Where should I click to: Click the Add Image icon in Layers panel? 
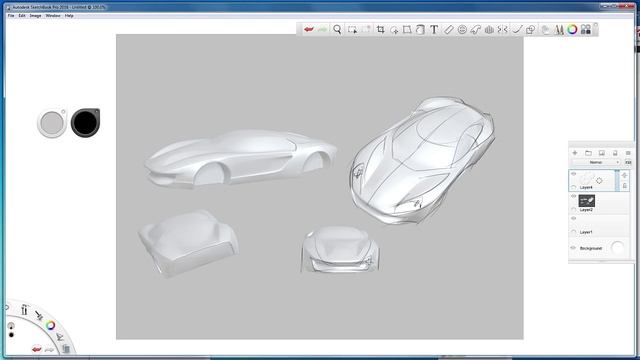point(602,153)
